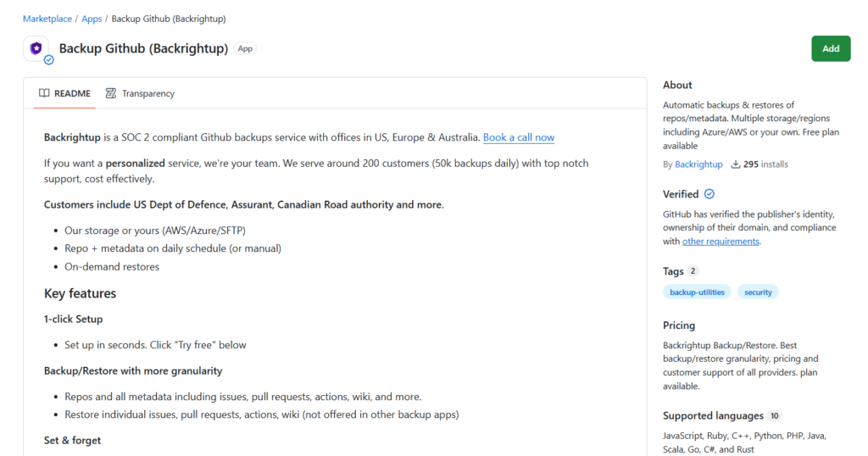
Task: Click the App label badge beside the title
Action: (245, 48)
